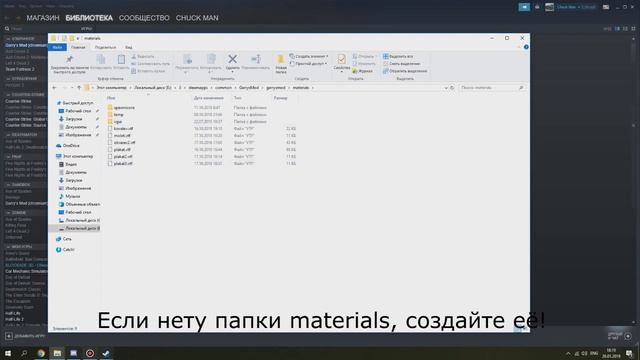Viewport: 640px width, 360px height.
Task: Sort files by Размер column
Action: (x=280, y=98)
